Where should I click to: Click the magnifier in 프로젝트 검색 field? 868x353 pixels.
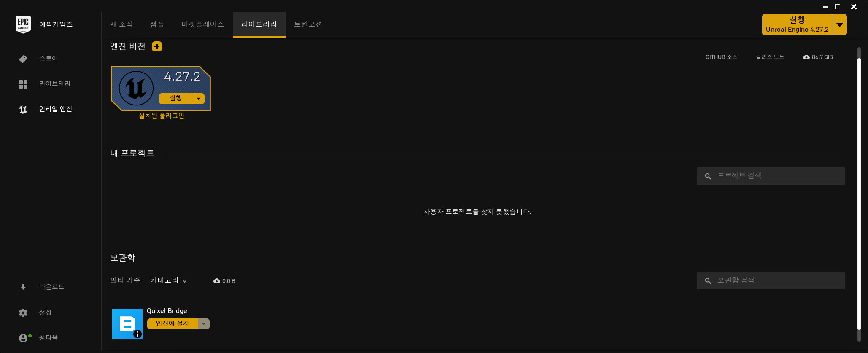(708, 176)
